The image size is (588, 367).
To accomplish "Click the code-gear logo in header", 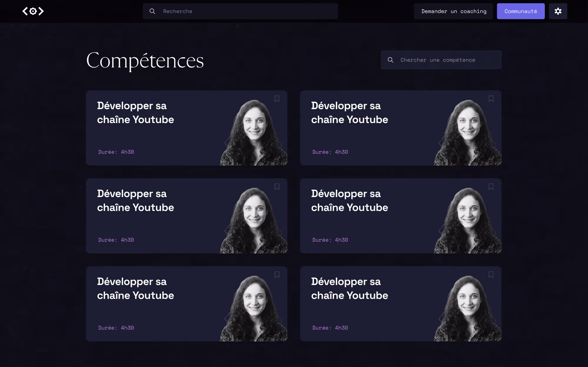I will click(33, 11).
